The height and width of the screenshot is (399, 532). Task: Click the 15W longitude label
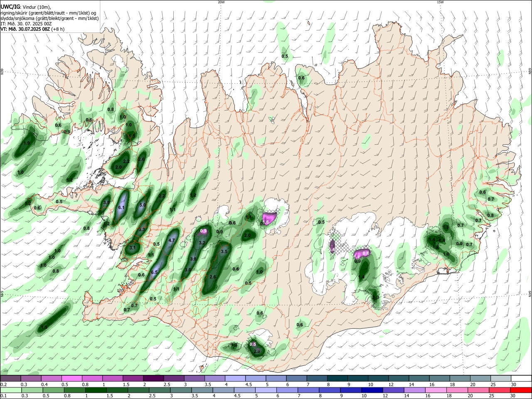(440, 2)
